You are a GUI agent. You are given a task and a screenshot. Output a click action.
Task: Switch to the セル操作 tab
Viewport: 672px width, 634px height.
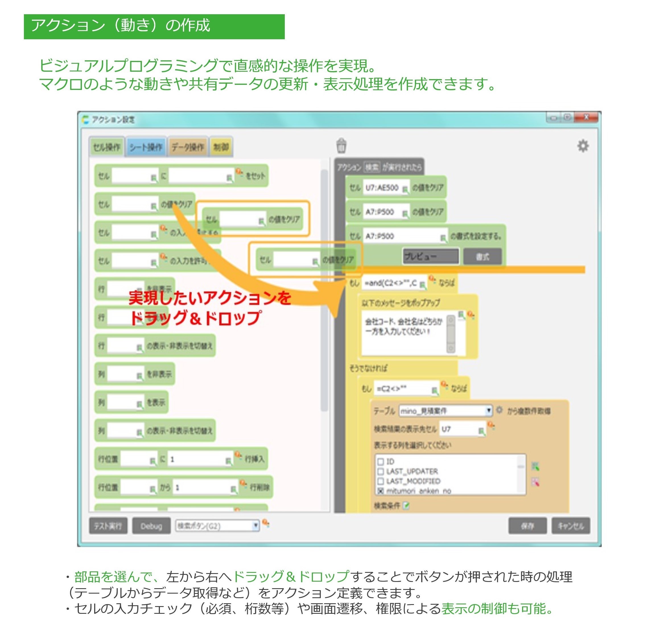pos(107,147)
